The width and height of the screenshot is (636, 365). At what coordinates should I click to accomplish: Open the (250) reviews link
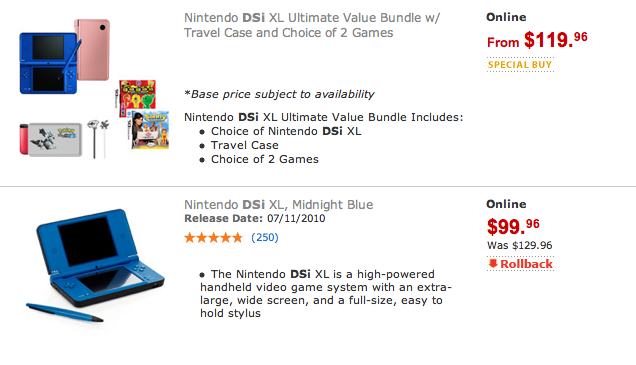pyautogui.click(x=265, y=237)
